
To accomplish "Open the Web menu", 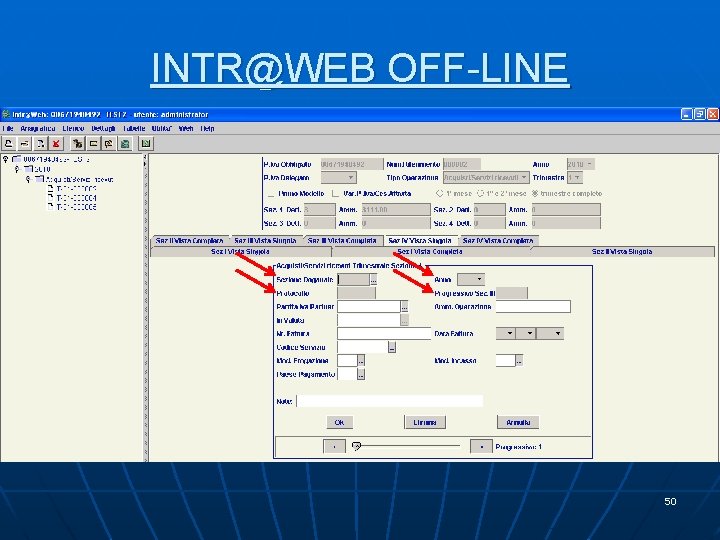I will [x=186, y=129].
